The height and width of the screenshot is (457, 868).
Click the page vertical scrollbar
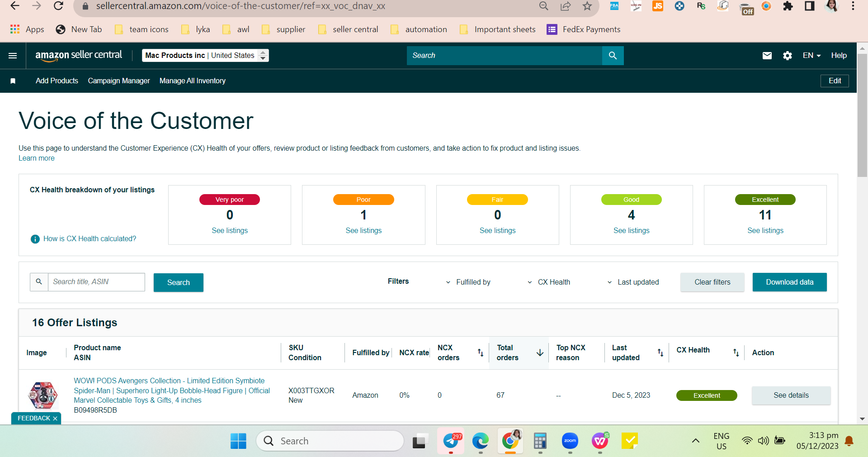pos(862,115)
